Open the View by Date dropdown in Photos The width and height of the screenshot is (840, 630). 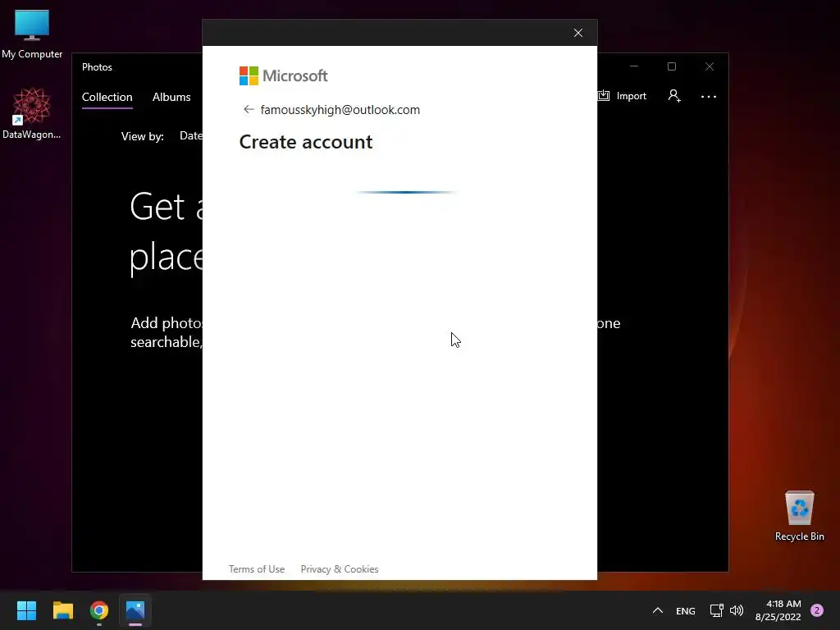pos(190,136)
